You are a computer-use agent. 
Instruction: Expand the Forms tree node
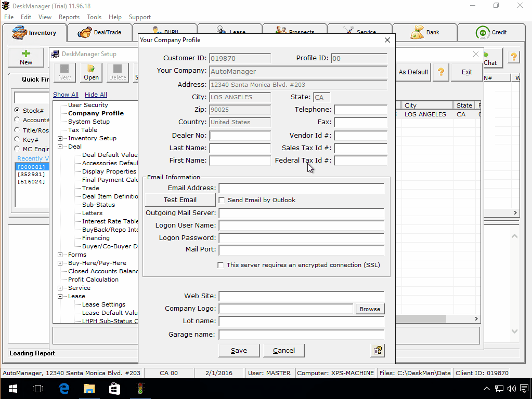(x=60, y=255)
